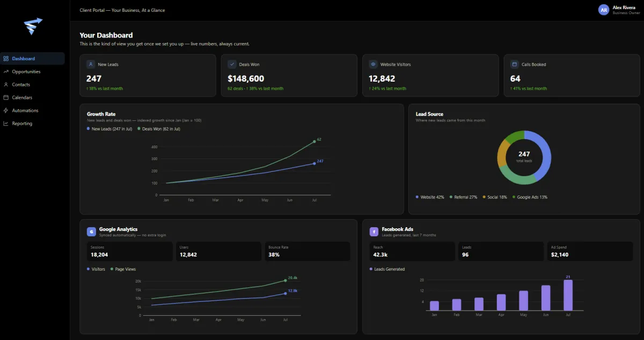644x340 pixels.
Task: Click the Opportunities trend arrow icon
Action: [x=6, y=71]
